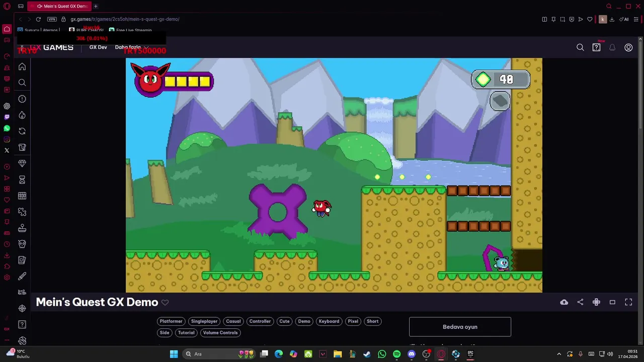Open the GX Corner gamepad icon in the tab bar
The image size is (644, 362).
pyautogui.click(x=21, y=6)
